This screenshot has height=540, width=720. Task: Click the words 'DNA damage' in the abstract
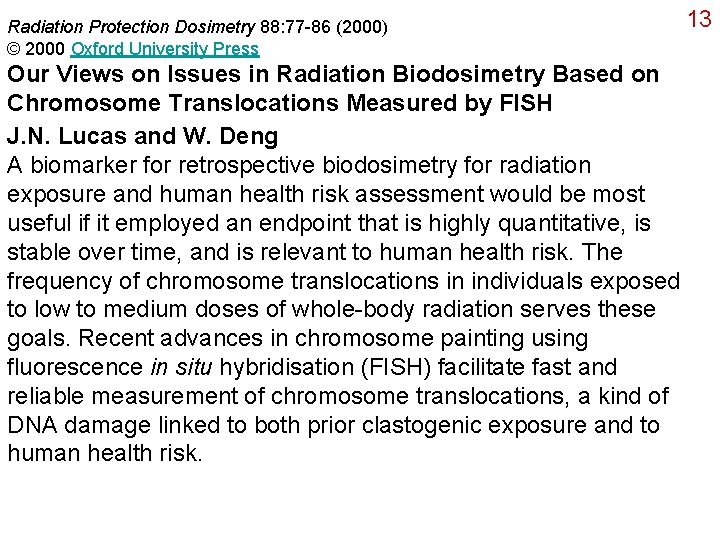click(79, 425)
